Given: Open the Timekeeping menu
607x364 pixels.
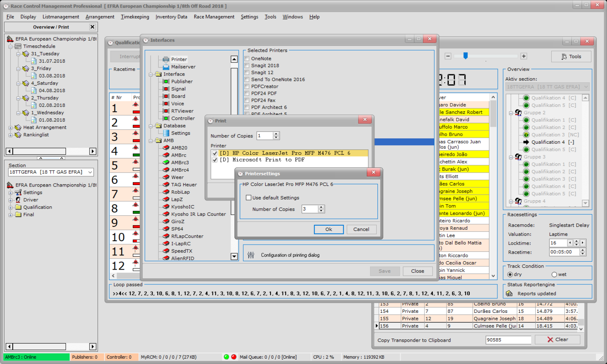Looking at the screenshot, I should [135, 17].
